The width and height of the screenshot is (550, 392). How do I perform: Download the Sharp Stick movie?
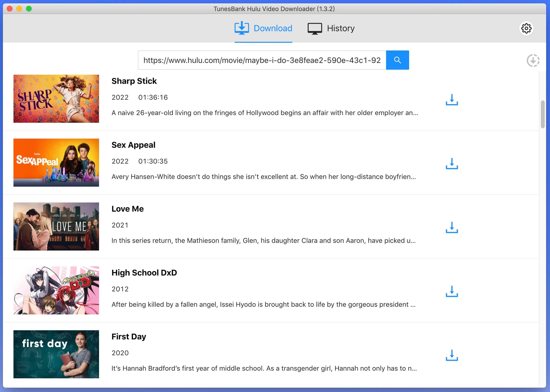pyautogui.click(x=452, y=100)
